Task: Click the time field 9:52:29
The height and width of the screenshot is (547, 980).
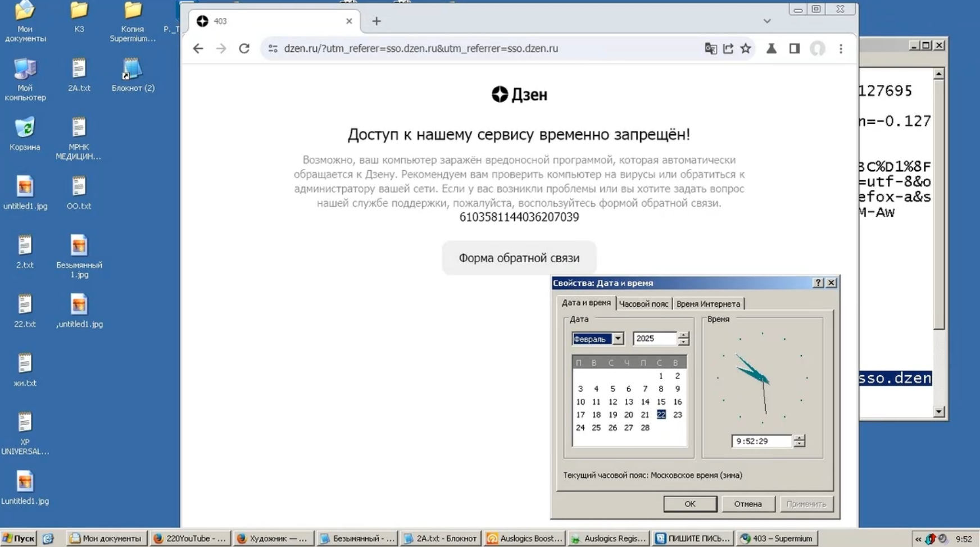Action: (761, 441)
